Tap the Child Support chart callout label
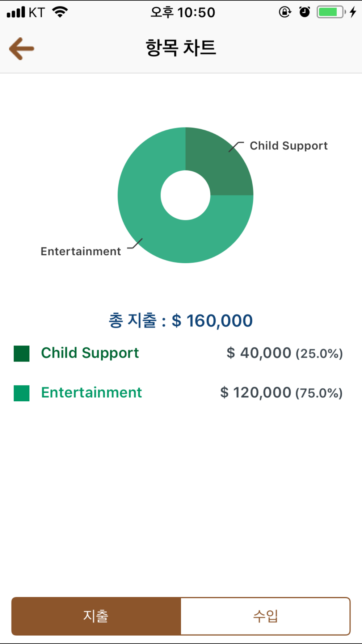Viewport: 362px width, 644px height. 289,146
